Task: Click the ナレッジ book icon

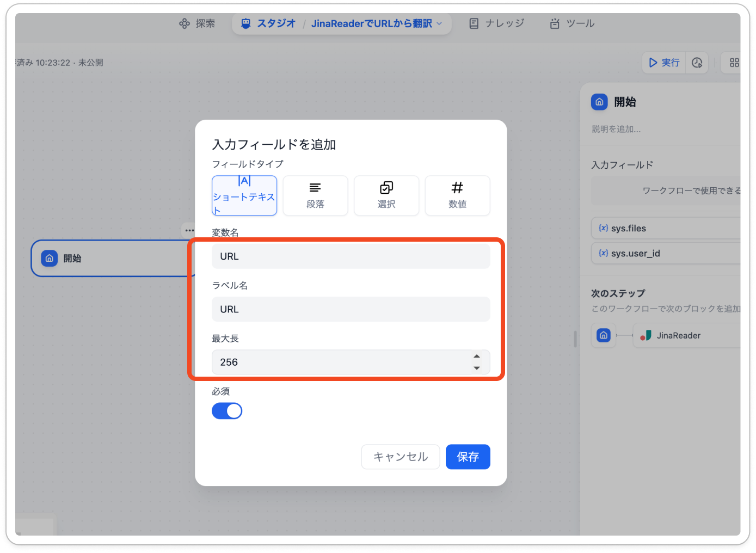Action: [x=474, y=23]
